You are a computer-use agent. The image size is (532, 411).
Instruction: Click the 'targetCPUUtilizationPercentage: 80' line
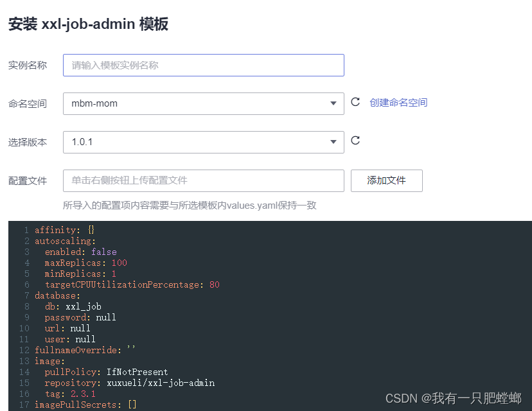[132, 284]
